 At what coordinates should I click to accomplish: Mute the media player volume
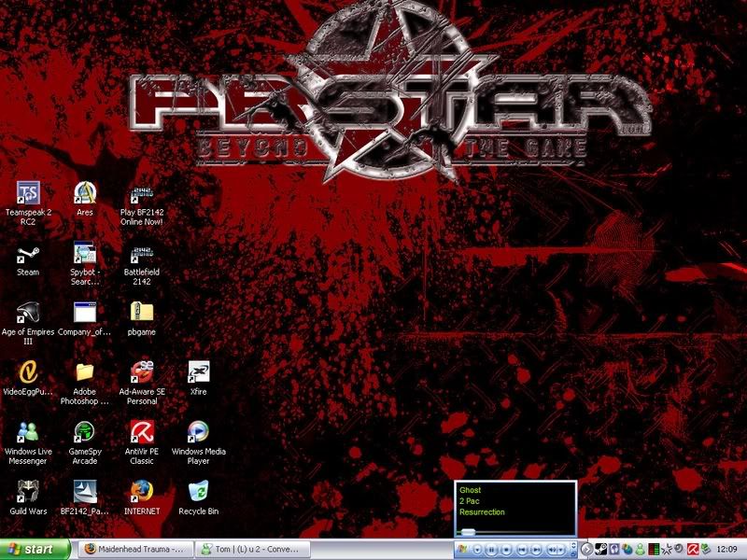coord(553,550)
